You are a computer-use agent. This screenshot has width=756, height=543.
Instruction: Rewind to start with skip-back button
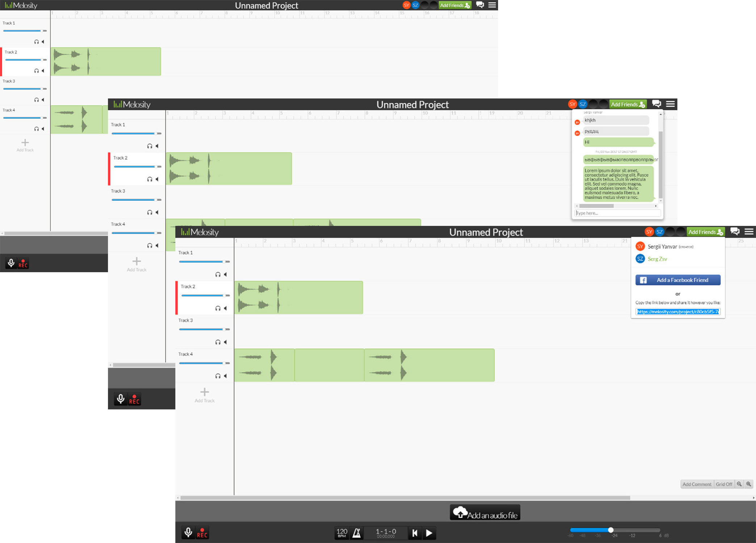[415, 533]
